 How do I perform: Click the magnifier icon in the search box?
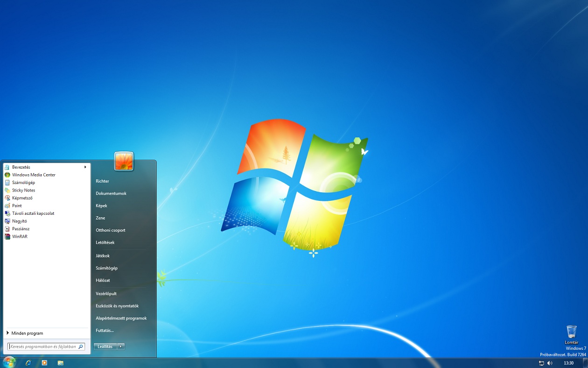pyautogui.click(x=81, y=347)
